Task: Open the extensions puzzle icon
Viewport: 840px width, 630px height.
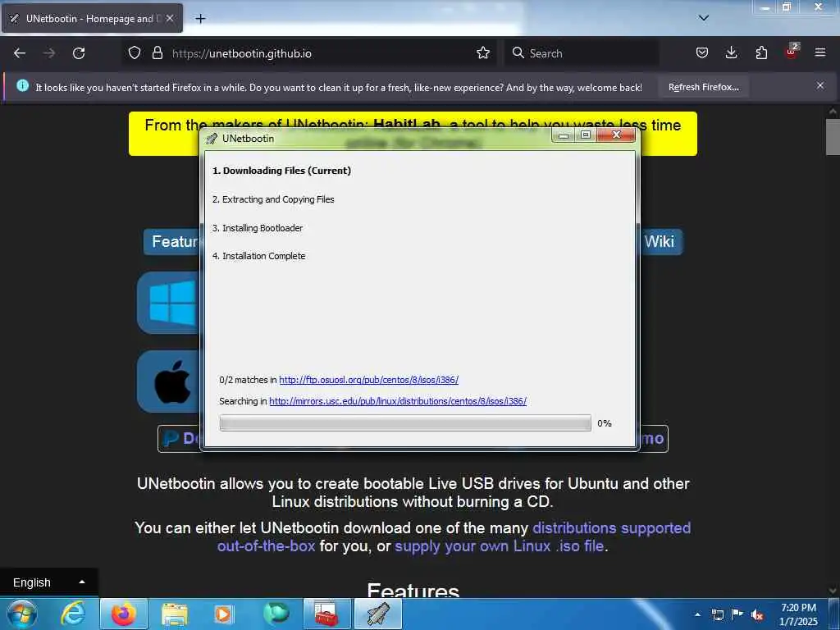Action: pyautogui.click(x=761, y=53)
